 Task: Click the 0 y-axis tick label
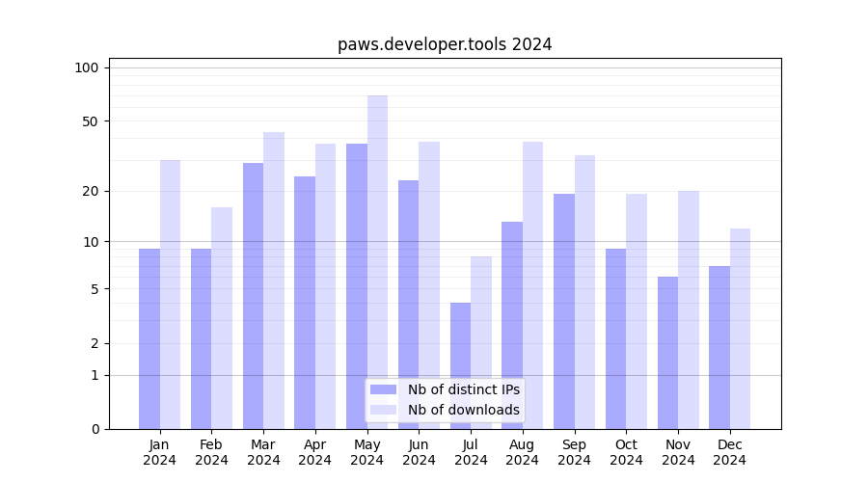click(x=95, y=429)
